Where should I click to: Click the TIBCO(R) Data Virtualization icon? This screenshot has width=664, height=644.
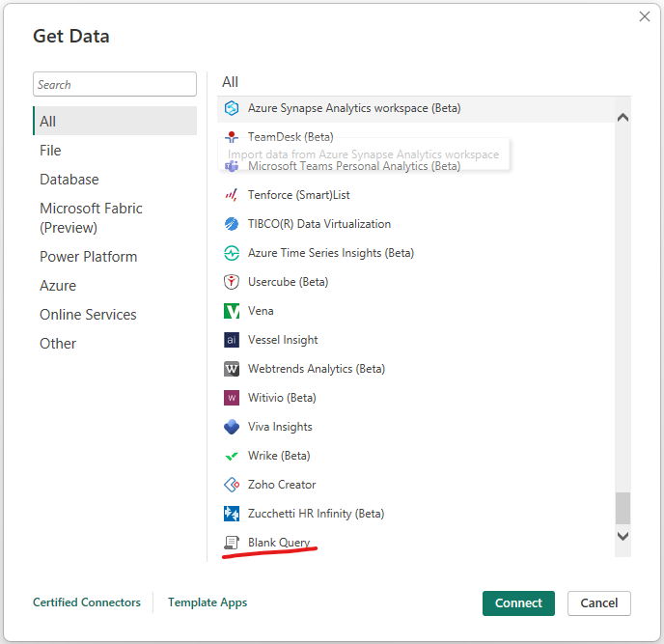(x=232, y=224)
